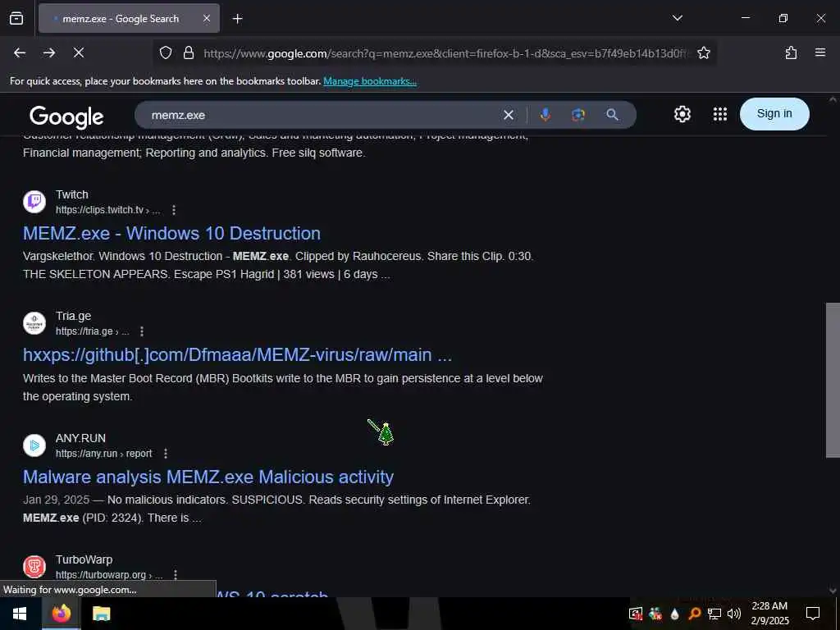Open Malware analysis MEMZ.exe Malicious activity link
The height and width of the screenshot is (630, 840).
[x=208, y=477]
